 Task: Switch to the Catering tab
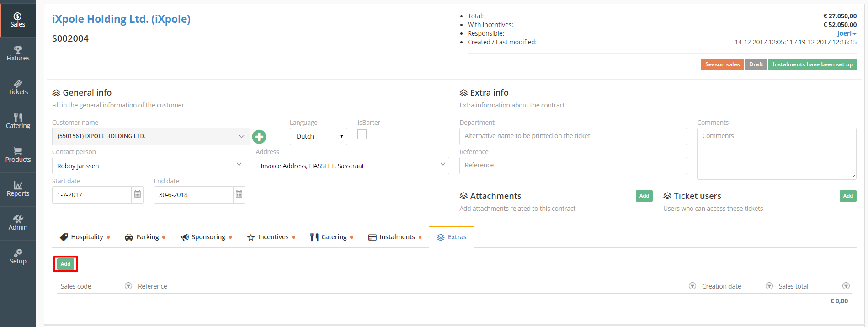click(331, 237)
